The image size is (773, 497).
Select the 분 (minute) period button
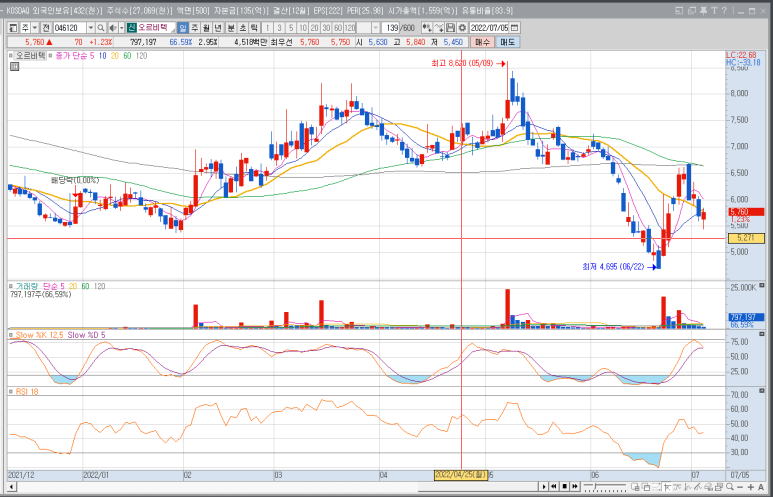click(x=230, y=28)
